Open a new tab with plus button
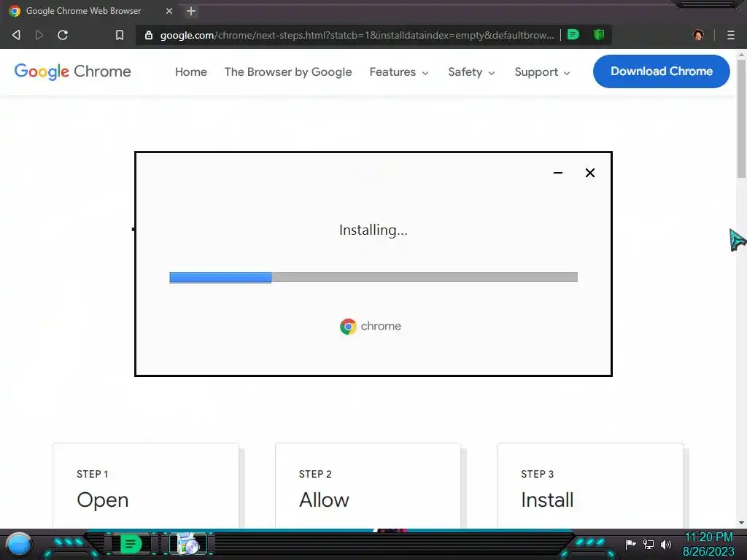Screen dimensions: 747x560 191,11
